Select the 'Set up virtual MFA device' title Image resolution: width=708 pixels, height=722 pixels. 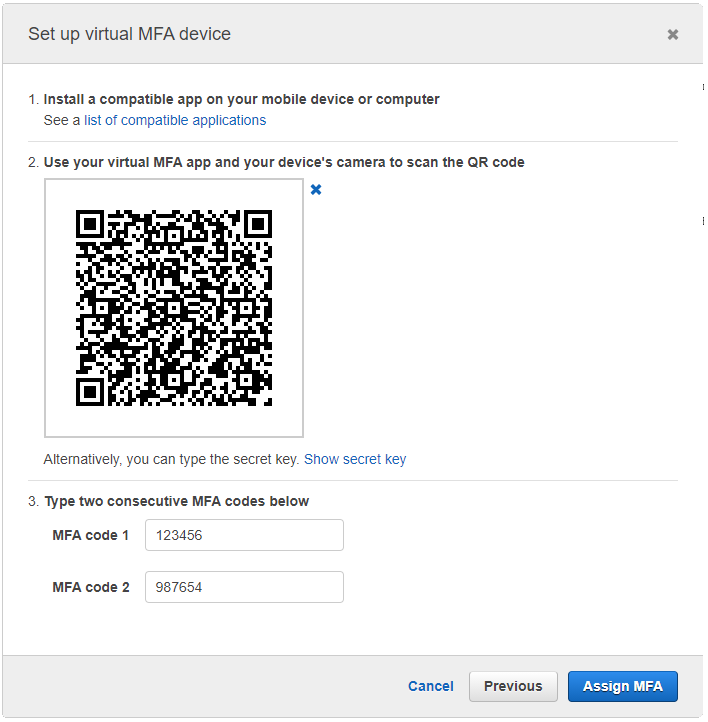pos(129,34)
